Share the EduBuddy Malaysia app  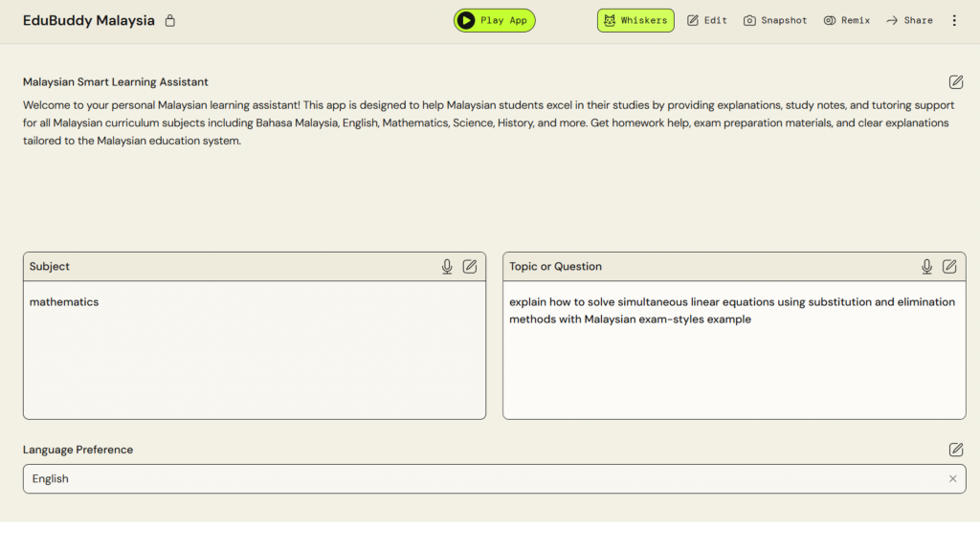(x=909, y=20)
